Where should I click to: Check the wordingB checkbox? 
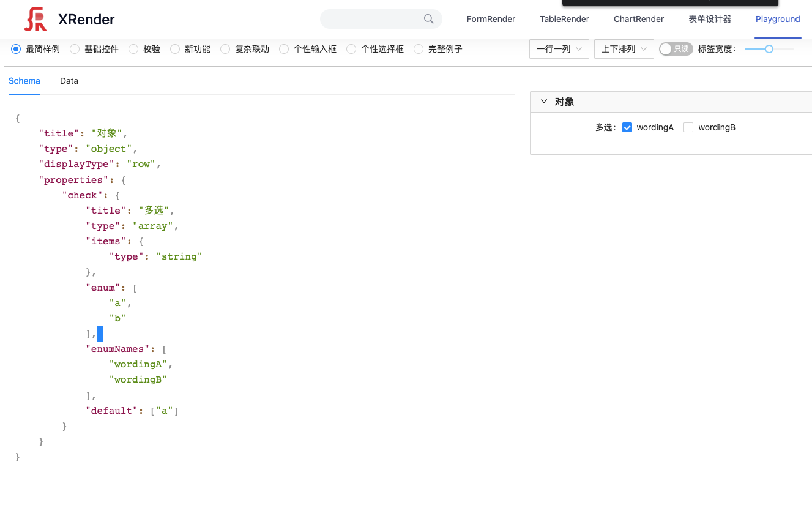click(x=688, y=127)
